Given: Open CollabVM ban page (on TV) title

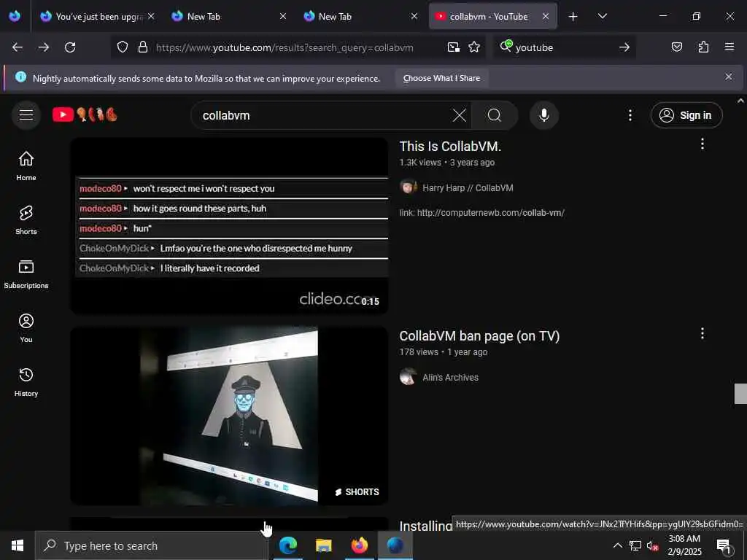Looking at the screenshot, I should tap(479, 336).
